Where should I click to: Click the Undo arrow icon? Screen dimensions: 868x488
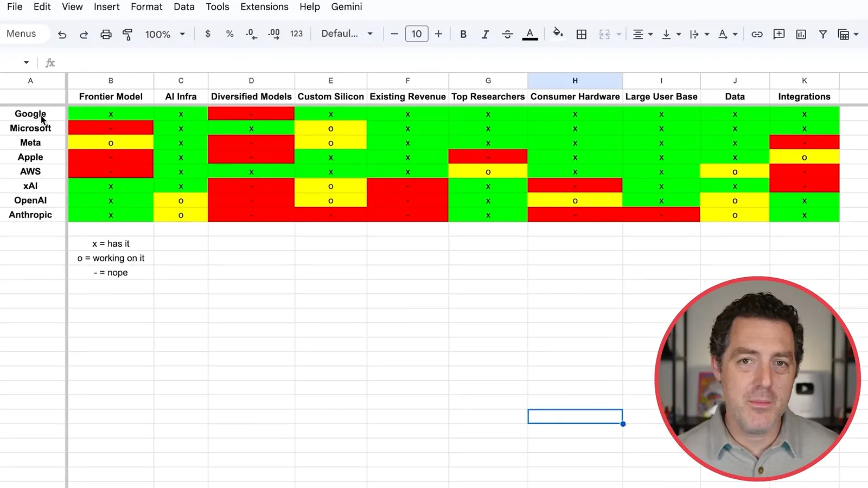pyautogui.click(x=62, y=34)
